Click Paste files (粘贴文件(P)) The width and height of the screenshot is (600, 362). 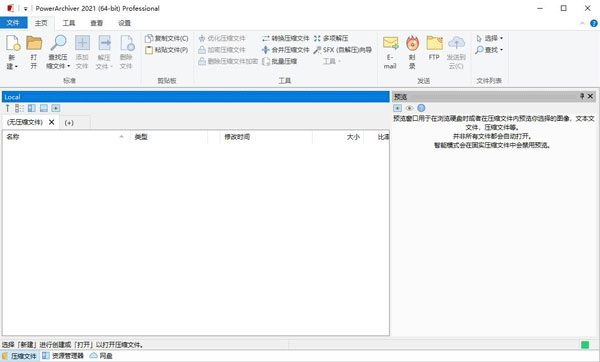(166, 50)
